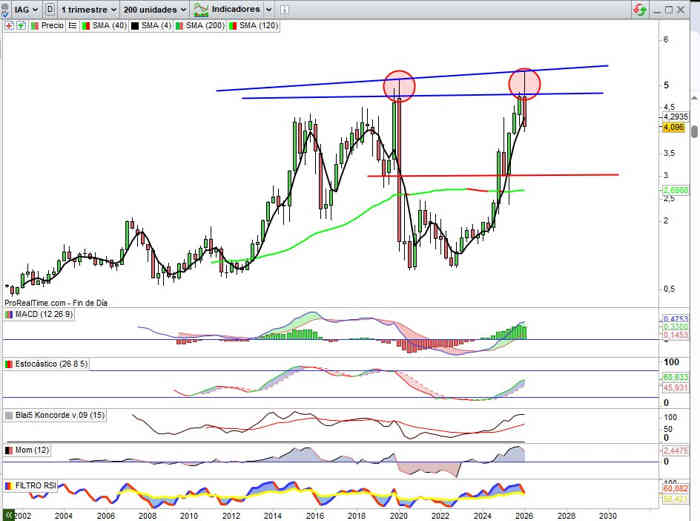Open Estocástico indicator settings icon

click(x=9, y=365)
